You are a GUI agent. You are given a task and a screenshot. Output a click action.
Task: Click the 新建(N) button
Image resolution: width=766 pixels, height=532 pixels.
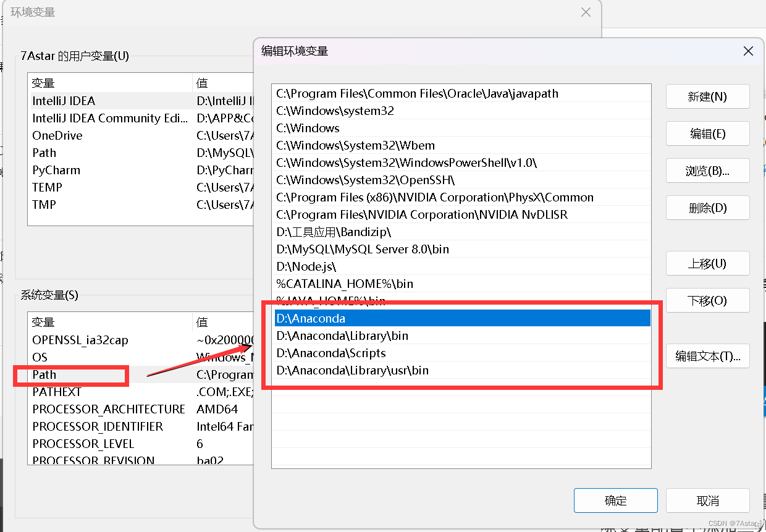[707, 96]
